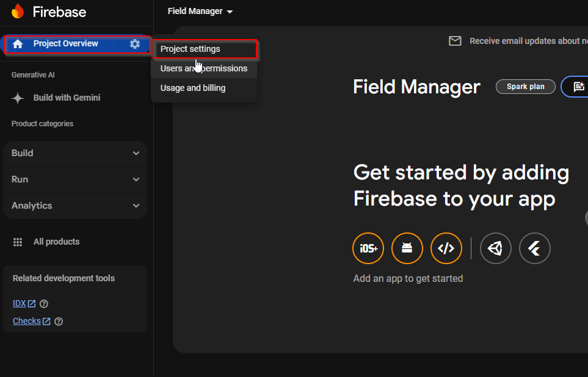Click the Firebase flame logo
588x377 pixels.
pyautogui.click(x=18, y=11)
